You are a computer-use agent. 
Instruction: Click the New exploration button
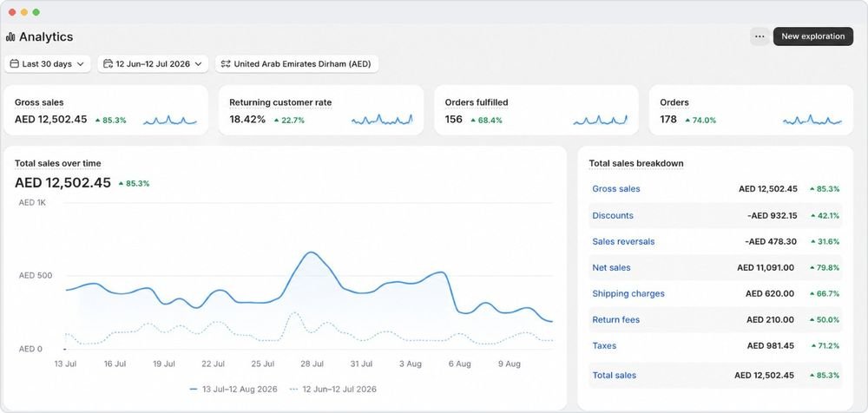point(812,36)
